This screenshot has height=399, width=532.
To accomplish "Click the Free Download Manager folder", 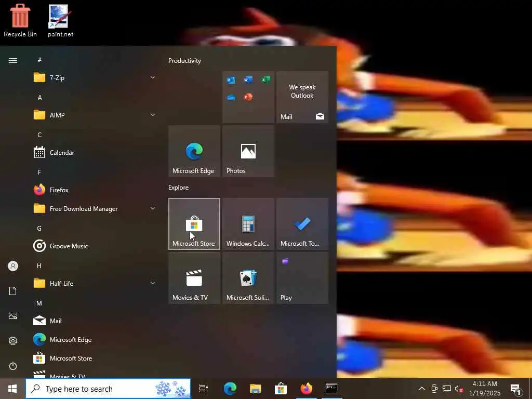I will pyautogui.click(x=95, y=209).
